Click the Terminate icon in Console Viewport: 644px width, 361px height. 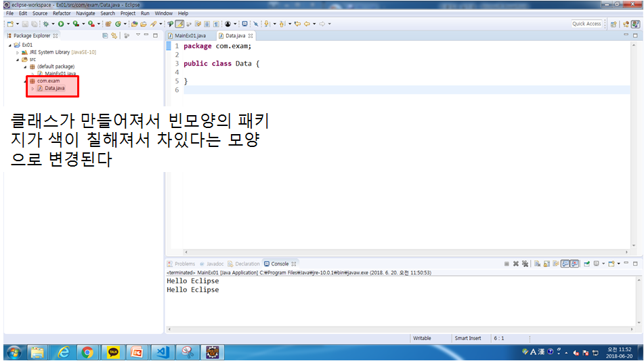[507, 263]
